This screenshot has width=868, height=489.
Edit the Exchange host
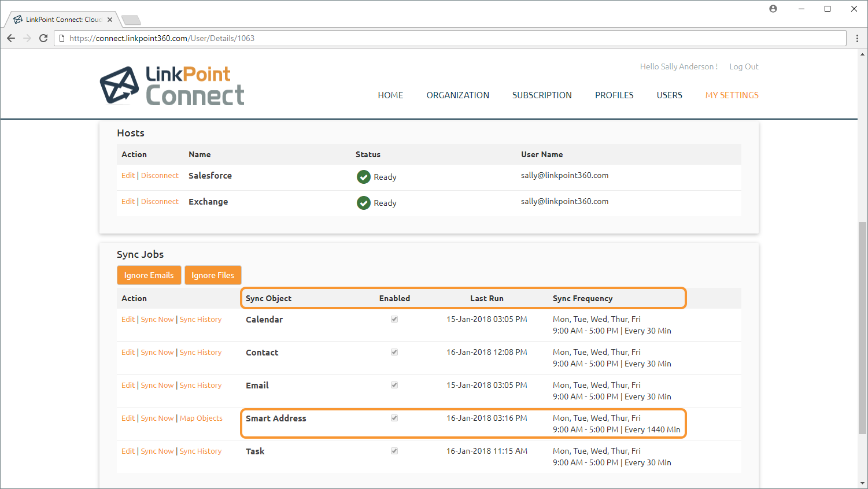(128, 201)
